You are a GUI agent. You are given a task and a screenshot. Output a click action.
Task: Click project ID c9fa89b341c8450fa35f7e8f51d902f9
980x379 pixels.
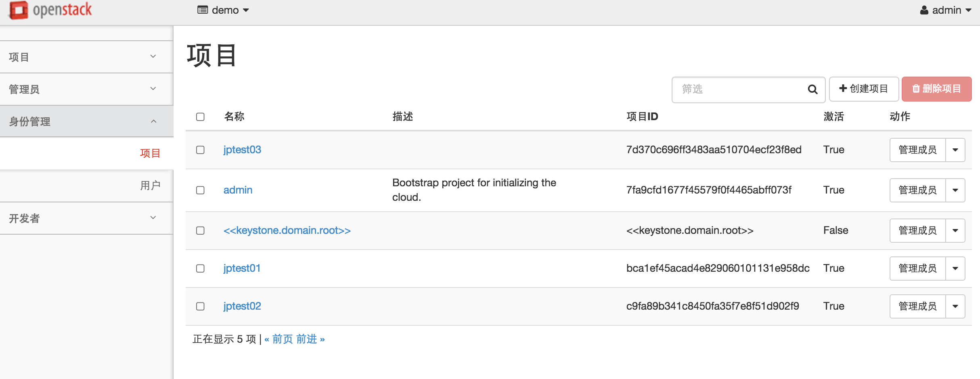pyautogui.click(x=712, y=306)
